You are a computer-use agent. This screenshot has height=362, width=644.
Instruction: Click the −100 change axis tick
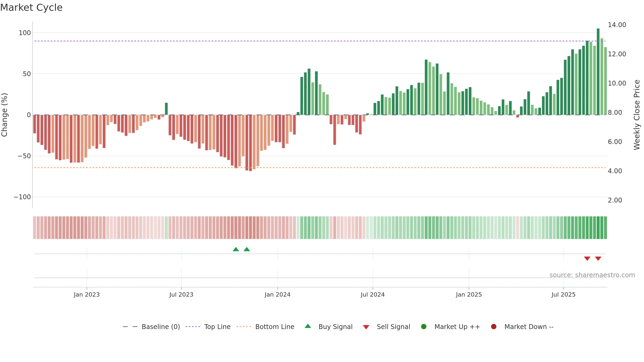coord(22,197)
